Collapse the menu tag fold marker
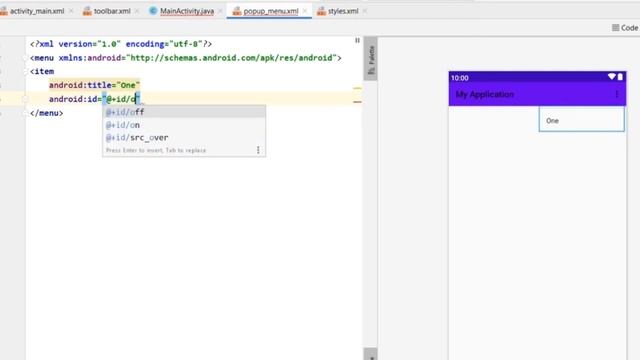The image size is (640, 360). point(25,58)
